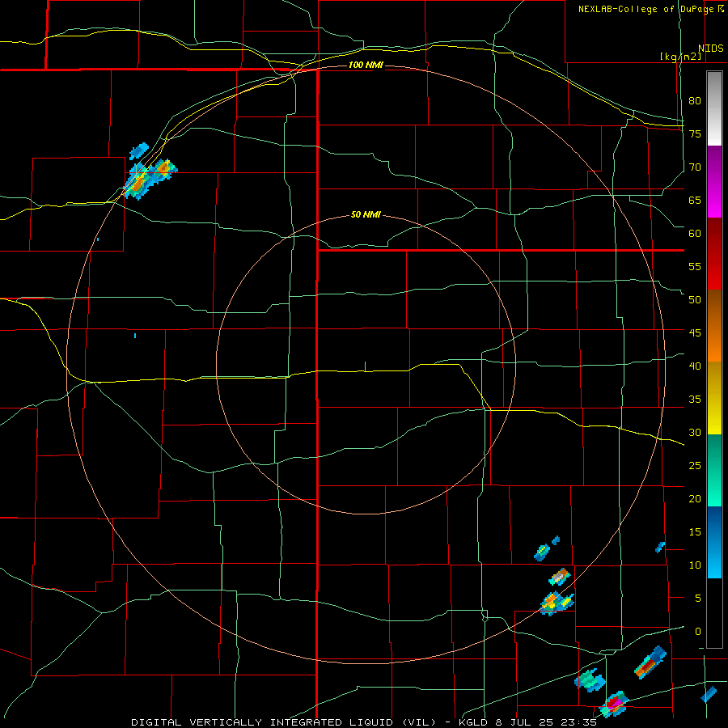Click the 65 value on the color scale
Viewport: 728px width, 728px height.
click(x=695, y=200)
